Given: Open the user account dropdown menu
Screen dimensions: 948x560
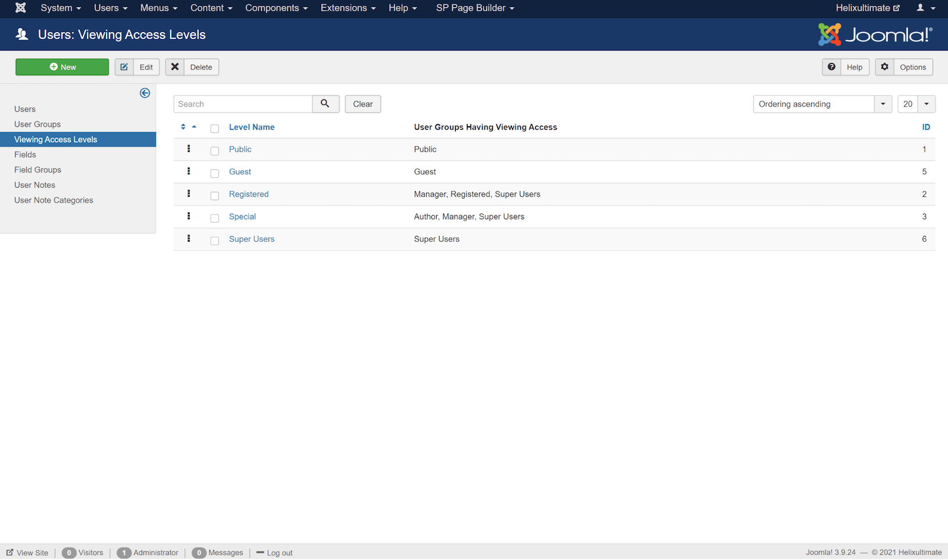Looking at the screenshot, I should [925, 8].
